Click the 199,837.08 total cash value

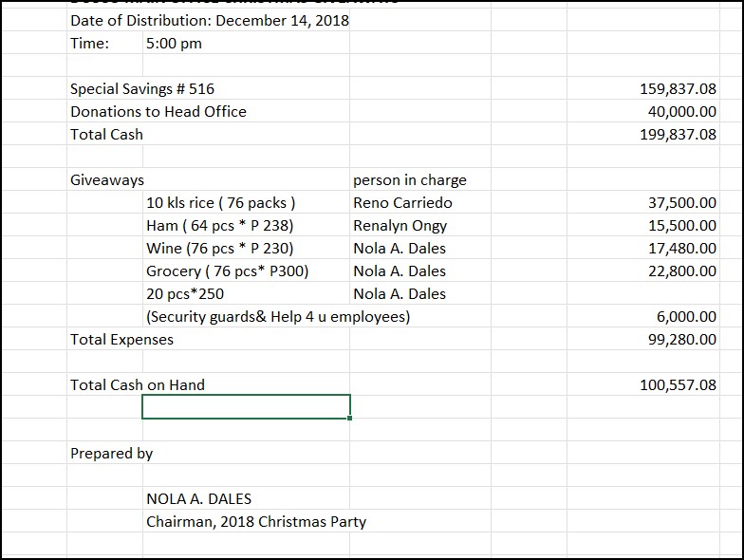point(678,135)
